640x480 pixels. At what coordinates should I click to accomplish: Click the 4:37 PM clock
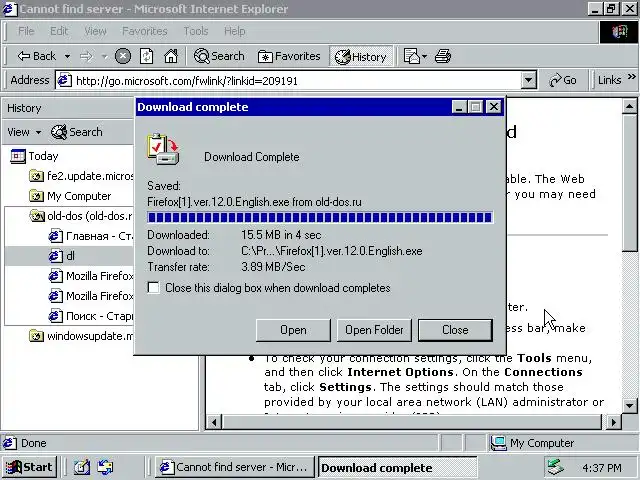coord(602,467)
